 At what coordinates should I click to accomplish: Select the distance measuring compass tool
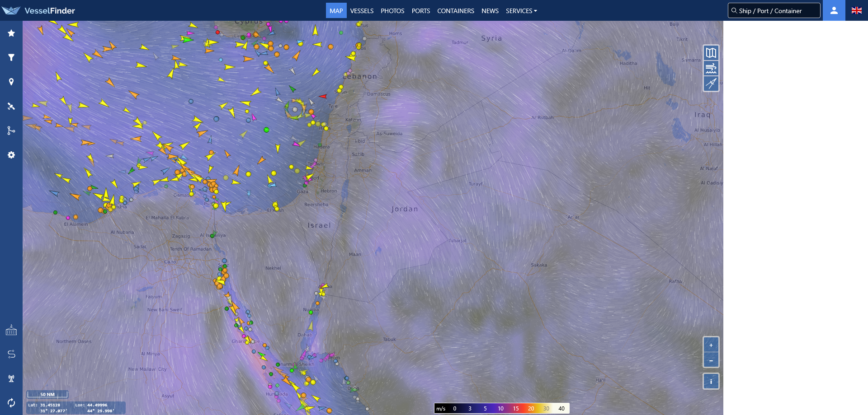[x=711, y=84]
